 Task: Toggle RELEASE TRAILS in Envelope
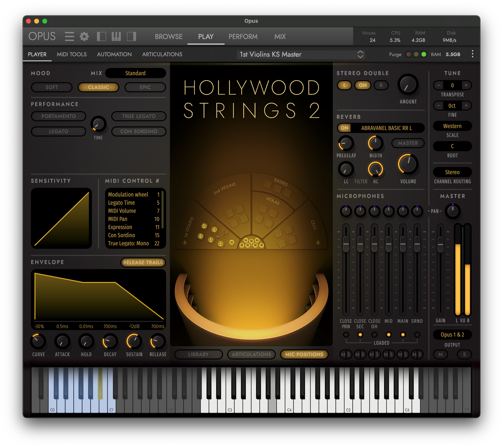[143, 262]
